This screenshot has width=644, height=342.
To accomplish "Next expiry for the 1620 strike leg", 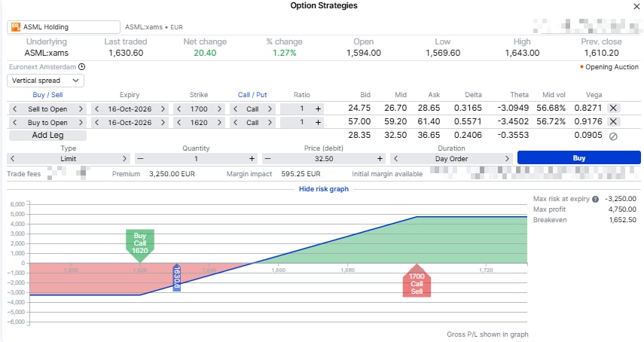I will (163, 122).
